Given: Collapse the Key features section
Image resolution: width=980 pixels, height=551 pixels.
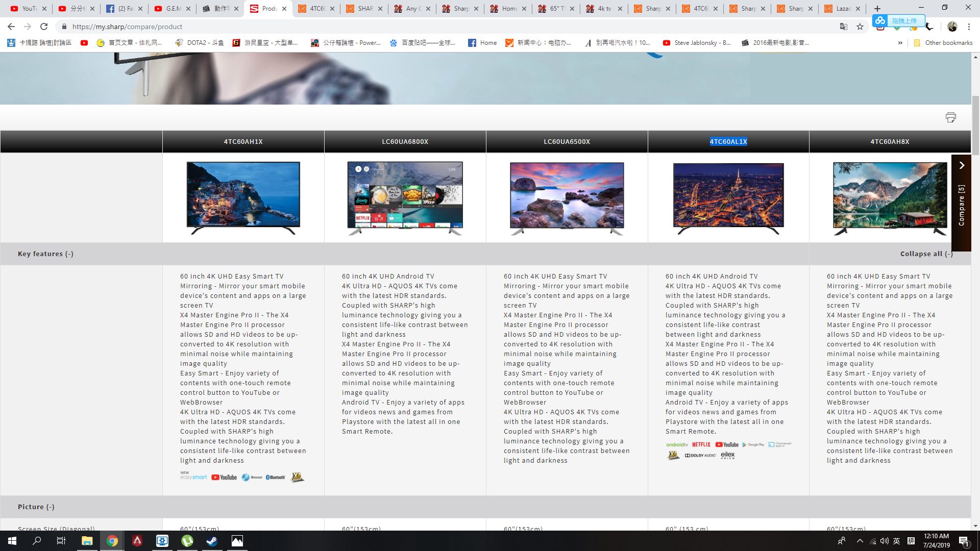Looking at the screenshot, I should pyautogui.click(x=45, y=254).
